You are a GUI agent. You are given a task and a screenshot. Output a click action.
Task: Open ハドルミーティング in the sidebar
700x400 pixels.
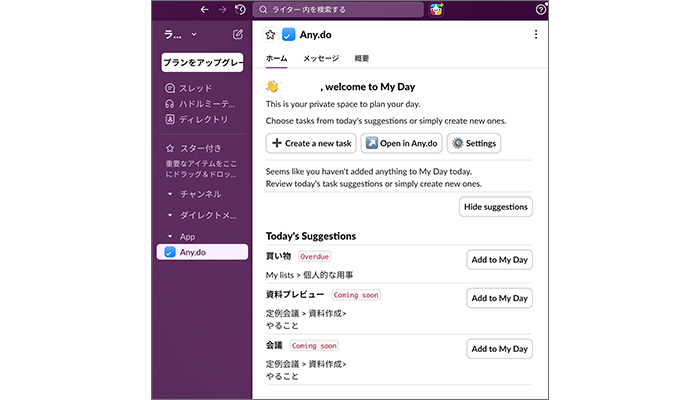click(200, 104)
